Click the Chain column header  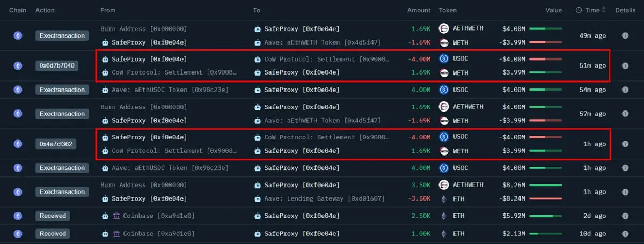click(x=18, y=10)
